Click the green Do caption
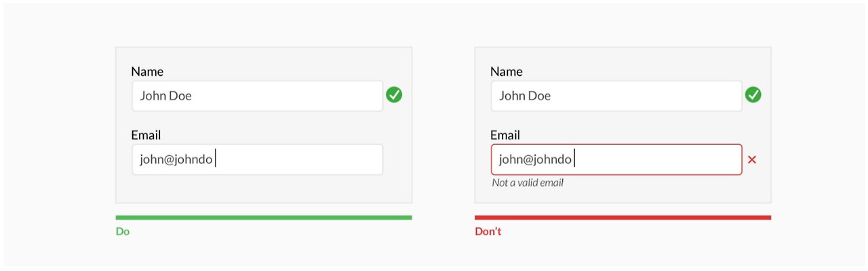Image resolution: width=868 pixels, height=271 pixels. tap(123, 232)
